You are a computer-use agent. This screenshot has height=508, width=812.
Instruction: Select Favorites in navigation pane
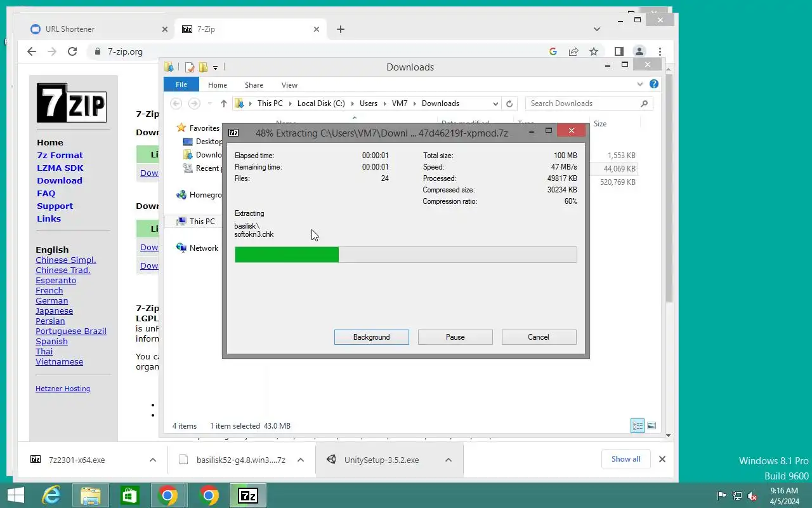pyautogui.click(x=204, y=128)
